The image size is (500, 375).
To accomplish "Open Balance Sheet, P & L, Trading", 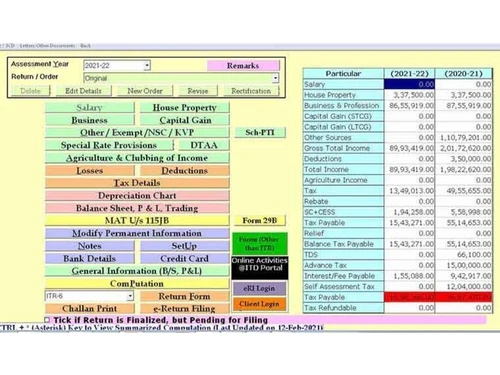I will 137,208.
